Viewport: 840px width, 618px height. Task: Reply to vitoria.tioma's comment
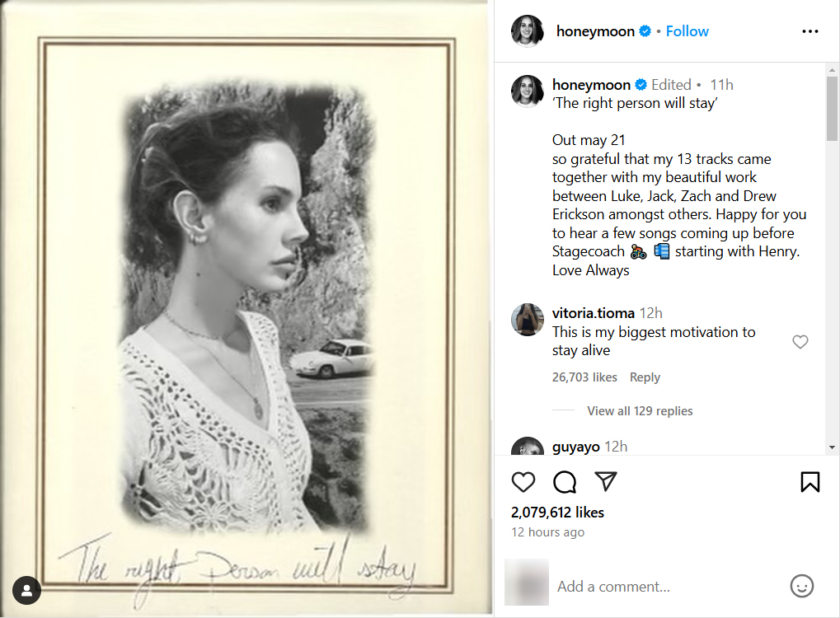[x=645, y=377]
